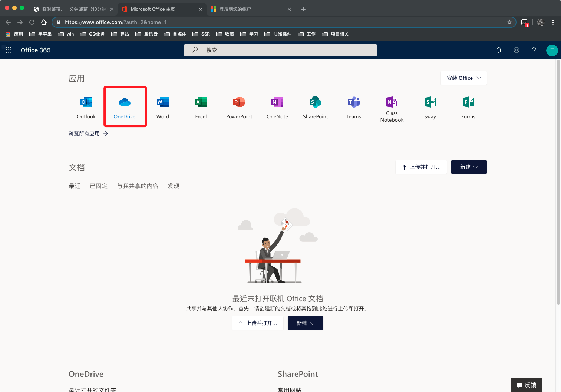Open the account avatar T menu
The image size is (561, 392).
[x=552, y=50]
